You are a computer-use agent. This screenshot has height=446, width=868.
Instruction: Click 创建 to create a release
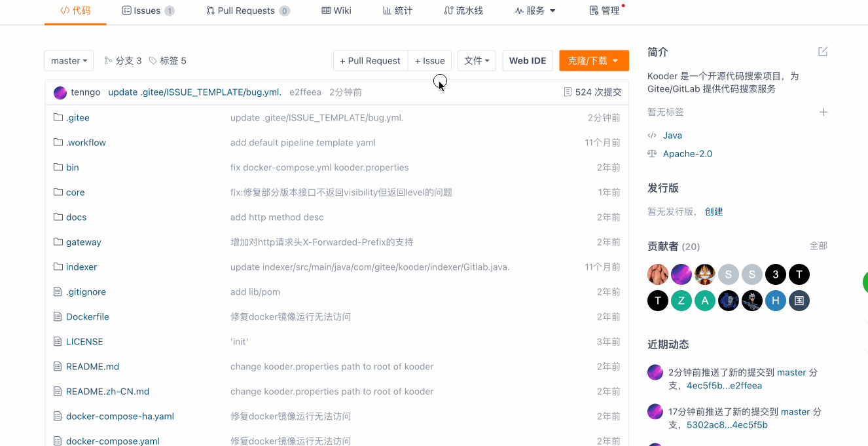[x=714, y=212]
